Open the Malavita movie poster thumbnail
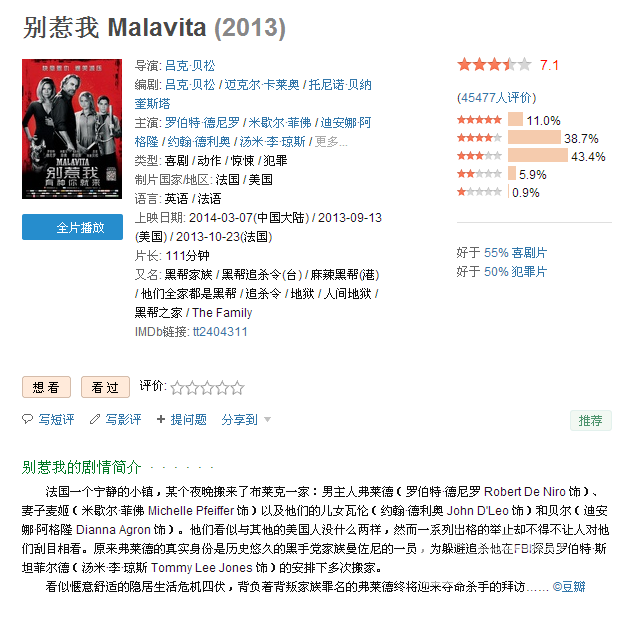 coord(72,129)
